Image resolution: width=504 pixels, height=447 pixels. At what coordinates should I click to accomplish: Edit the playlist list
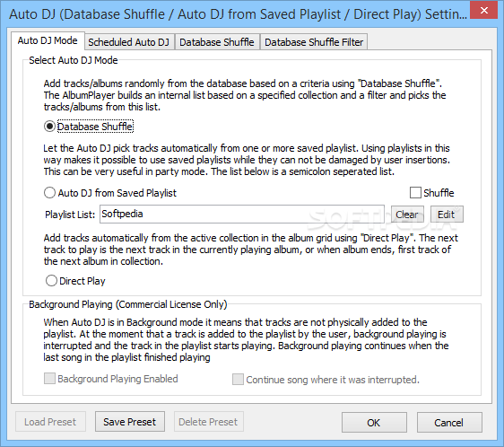pyautogui.click(x=447, y=215)
